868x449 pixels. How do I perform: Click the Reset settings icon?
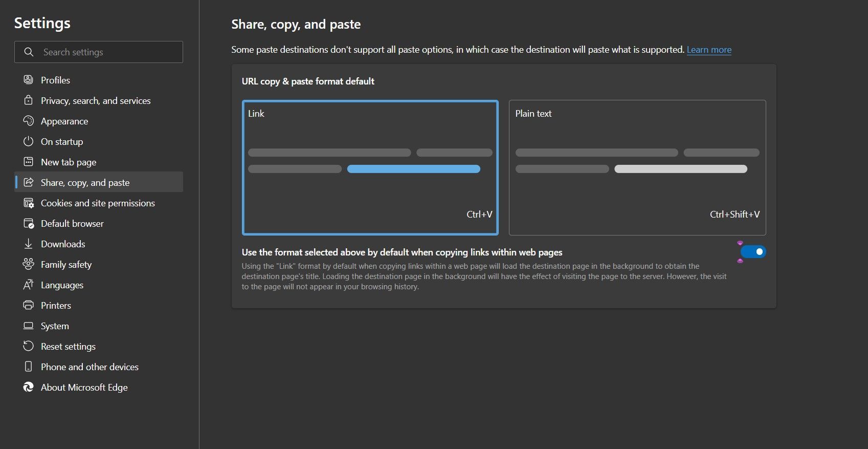(x=28, y=346)
